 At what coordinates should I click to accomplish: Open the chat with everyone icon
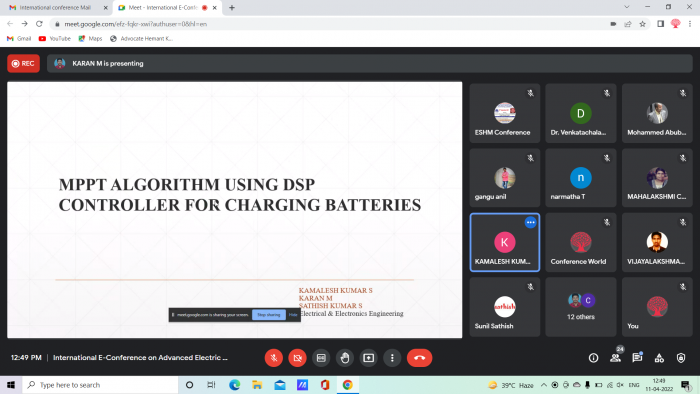(637, 358)
